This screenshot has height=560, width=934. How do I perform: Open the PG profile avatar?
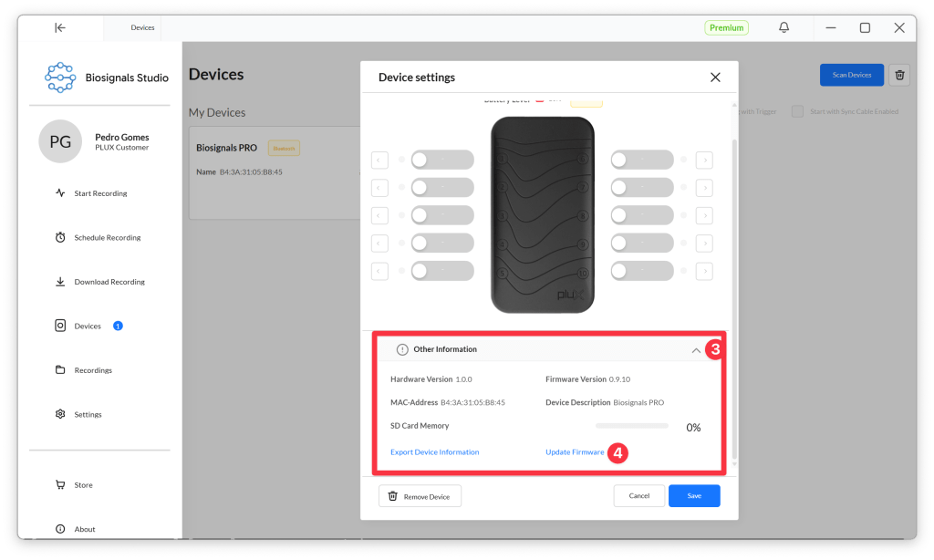pyautogui.click(x=60, y=141)
